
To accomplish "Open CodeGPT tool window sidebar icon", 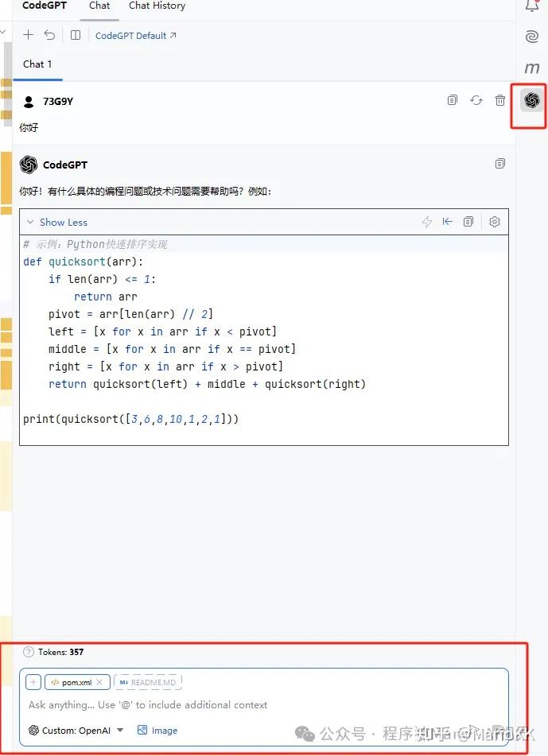I will (531, 100).
